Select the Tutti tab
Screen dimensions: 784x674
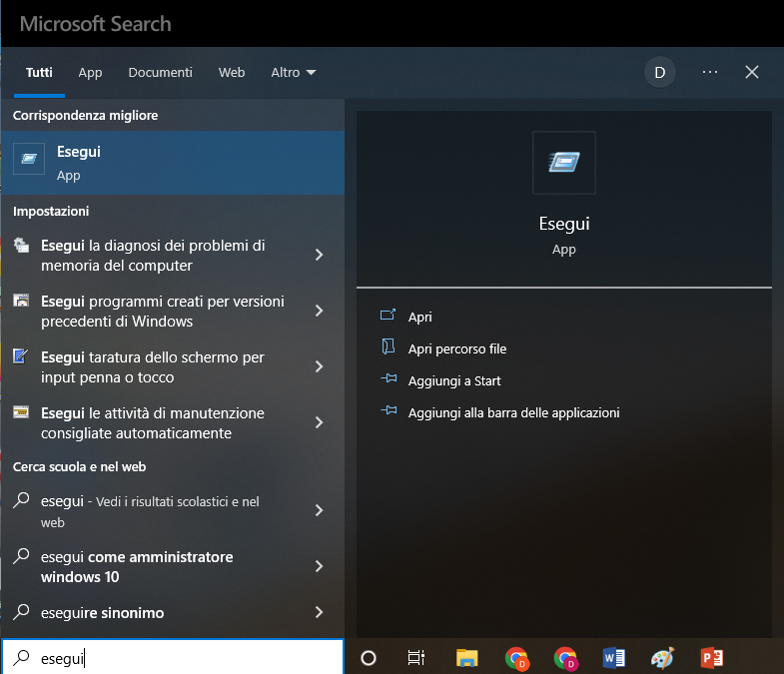[x=39, y=73]
